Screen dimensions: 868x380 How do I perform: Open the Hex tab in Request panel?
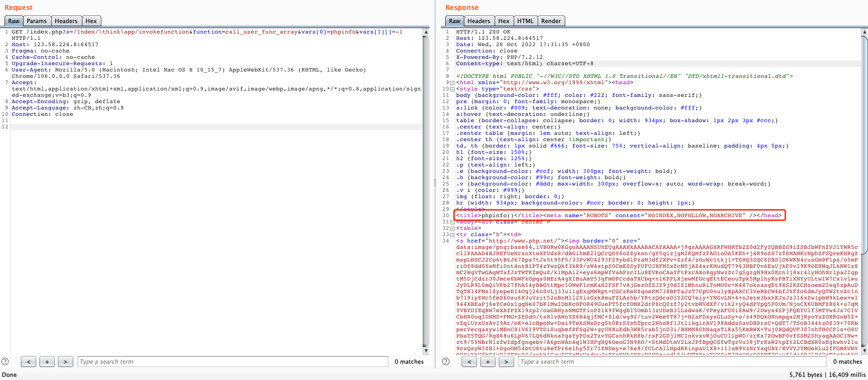(x=91, y=21)
